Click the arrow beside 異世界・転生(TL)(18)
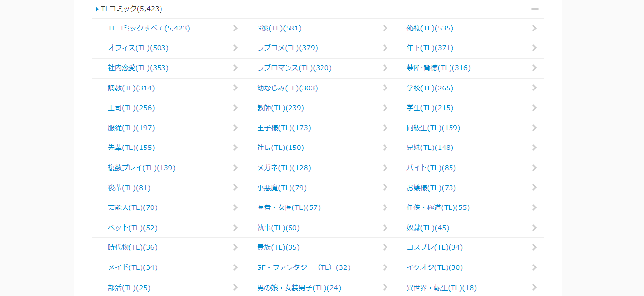This screenshot has width=644, height=296. (534, 288)
